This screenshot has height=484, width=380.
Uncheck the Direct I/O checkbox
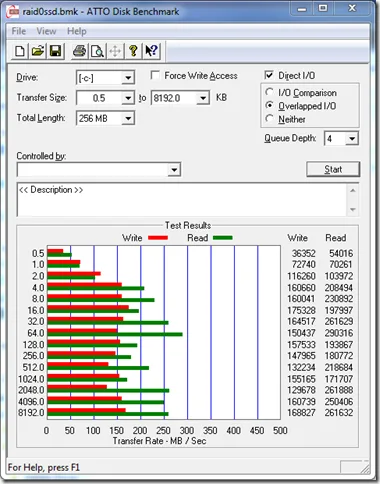click(x=269, y=75)
